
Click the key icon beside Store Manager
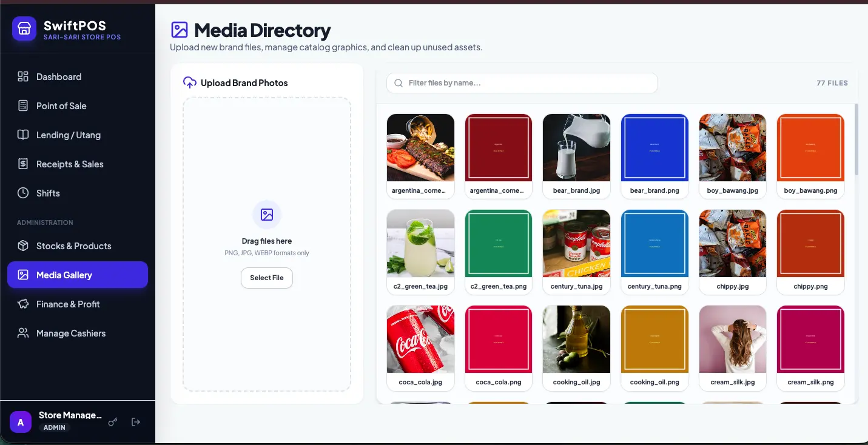pyautogui.click(x=113, y=422)
